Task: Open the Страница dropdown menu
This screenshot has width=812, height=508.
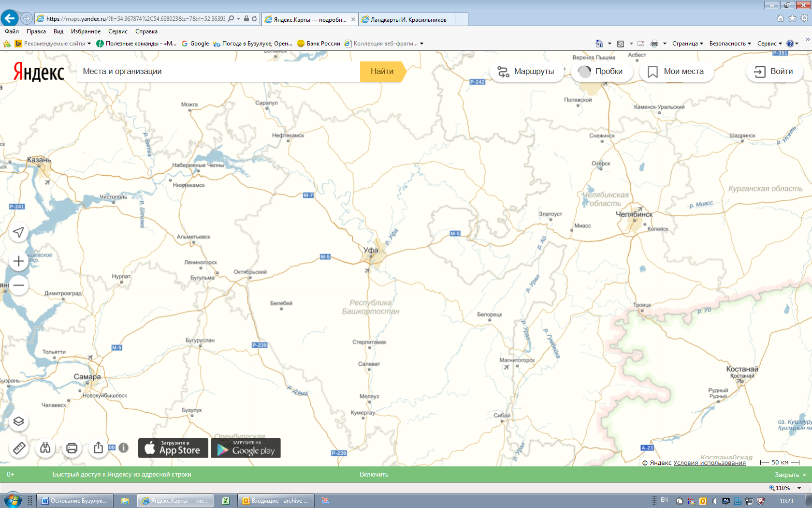Action: pyautogui.click(x=688, y=44)
